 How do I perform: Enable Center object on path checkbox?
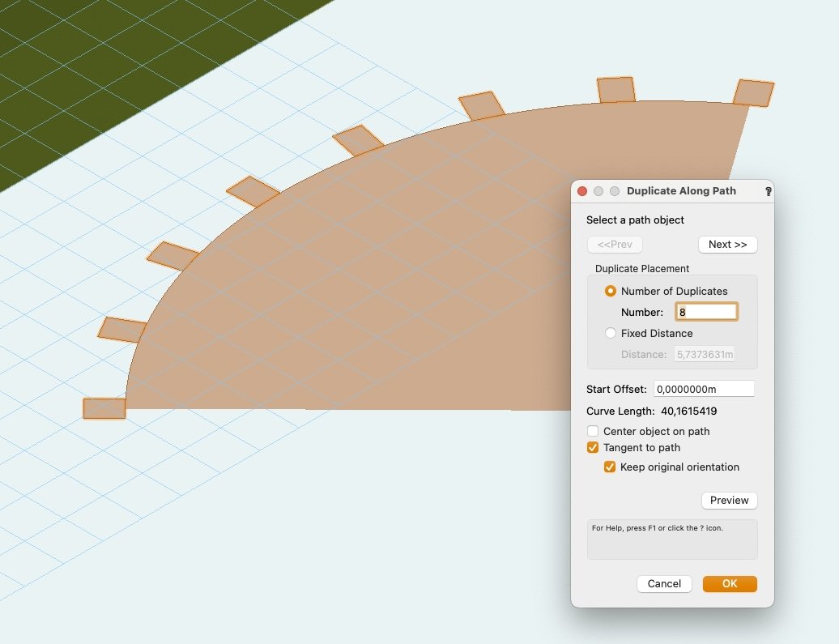[593, 432]
